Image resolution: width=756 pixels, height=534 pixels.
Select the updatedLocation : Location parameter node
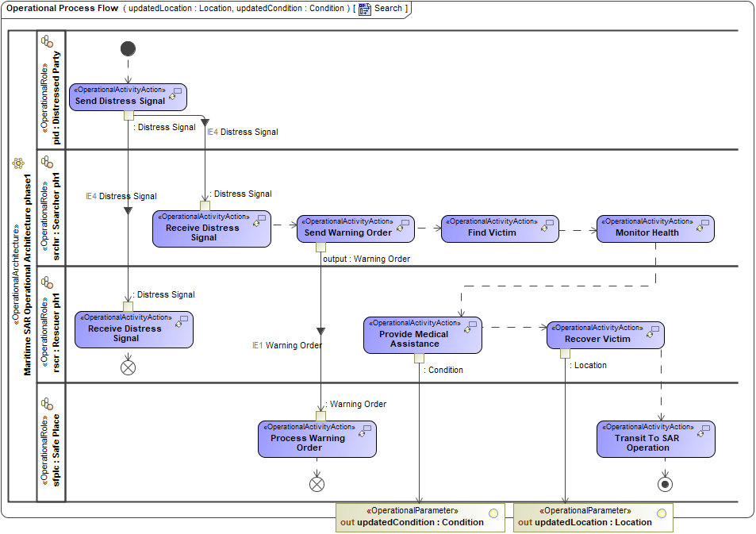coord(593,517)
